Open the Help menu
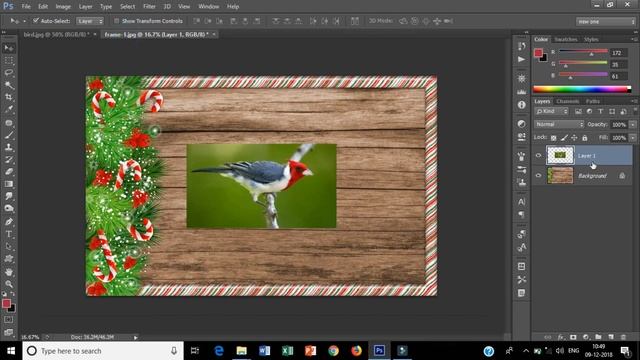The image size is (640, 360). 233,7
